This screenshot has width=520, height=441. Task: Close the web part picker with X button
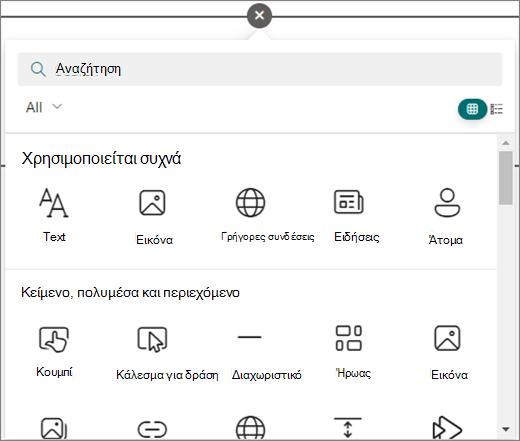259,15
